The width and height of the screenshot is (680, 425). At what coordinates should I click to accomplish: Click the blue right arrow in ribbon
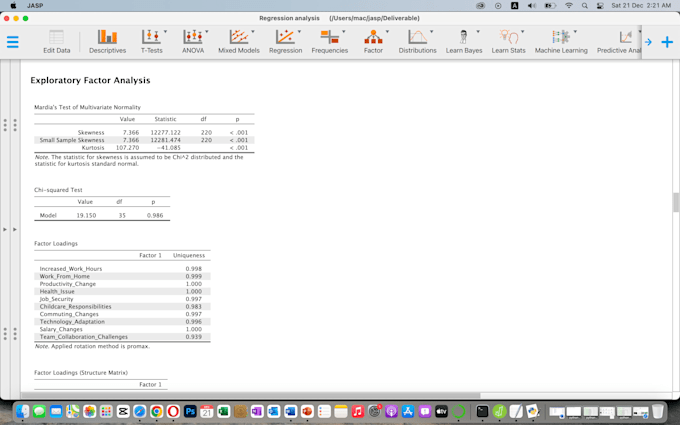(x=648, y=42)
